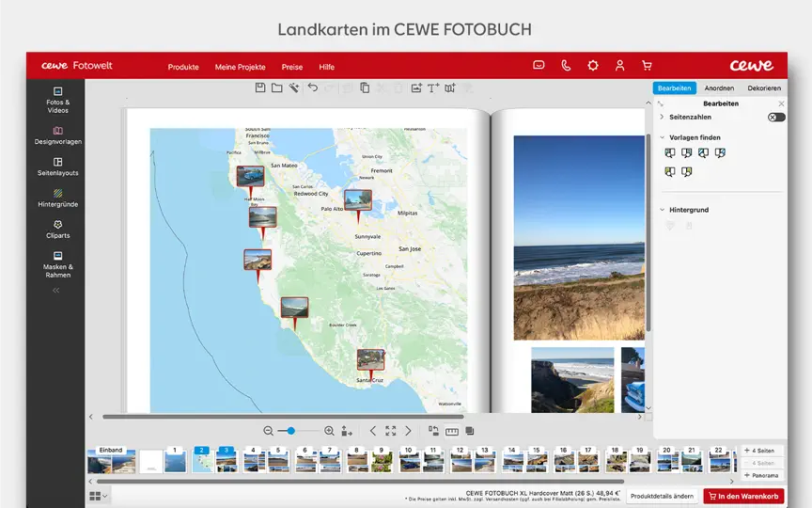Screen dimensions: 812x508
Task: Go to the previous page spread
Action: 373,431
